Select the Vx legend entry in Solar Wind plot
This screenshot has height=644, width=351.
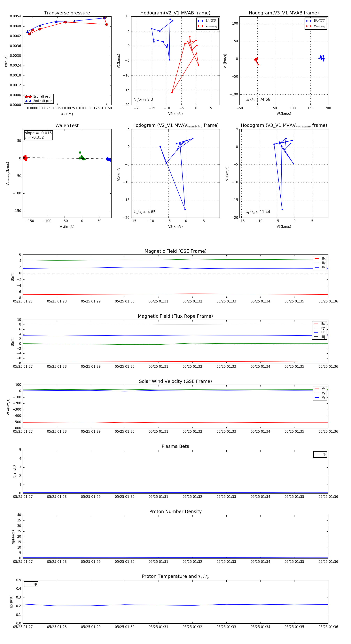(x=320, y=389)
